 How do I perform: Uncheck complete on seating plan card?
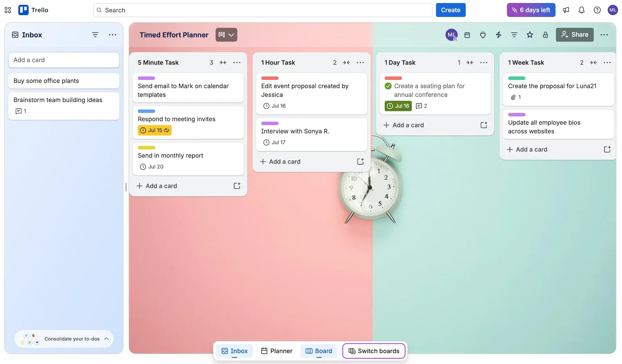click(388, 86)
